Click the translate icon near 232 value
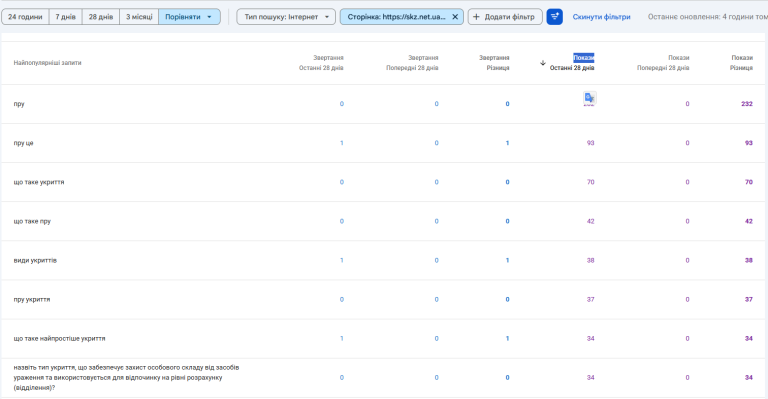 pos(589,98)
